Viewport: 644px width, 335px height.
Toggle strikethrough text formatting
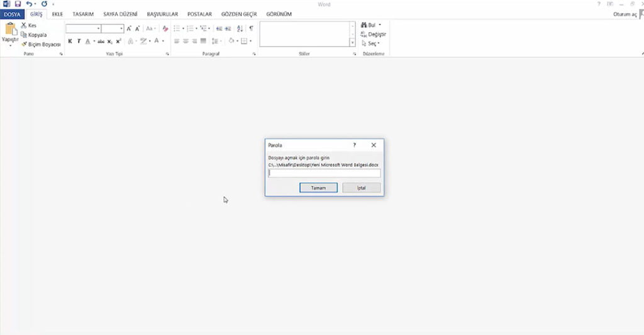click(101, 42)
